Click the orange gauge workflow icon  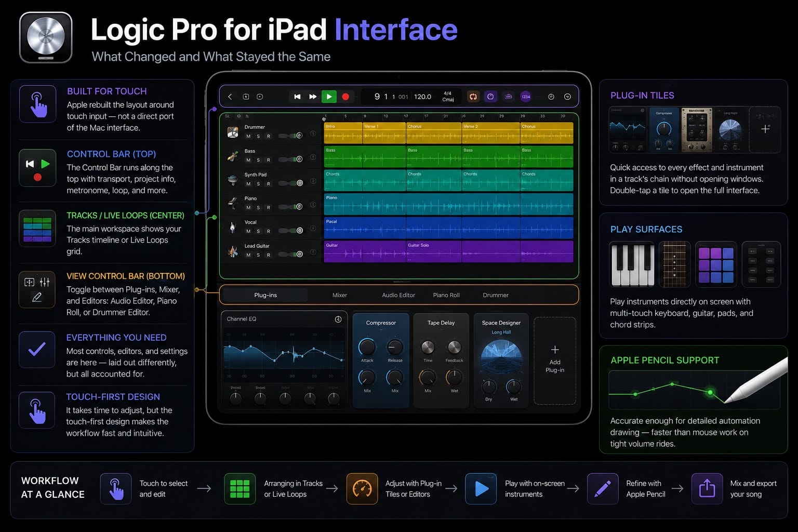pos(362,489)
